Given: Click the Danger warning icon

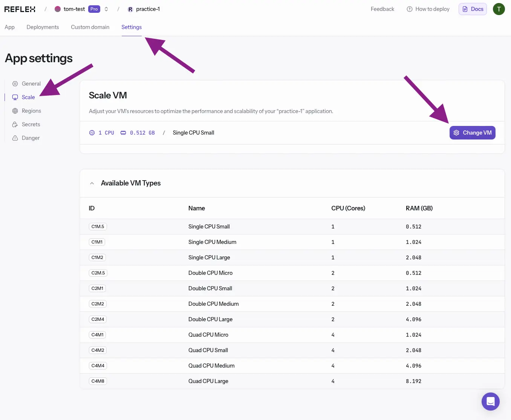Looking at the screenshot, I should click(15, 138).
